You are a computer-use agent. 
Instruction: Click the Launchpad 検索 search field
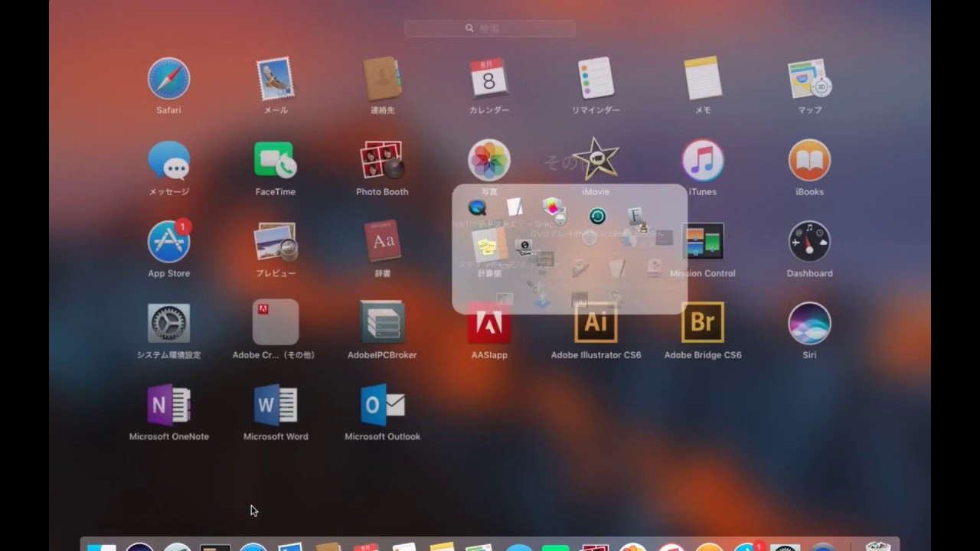click(490, 28)
